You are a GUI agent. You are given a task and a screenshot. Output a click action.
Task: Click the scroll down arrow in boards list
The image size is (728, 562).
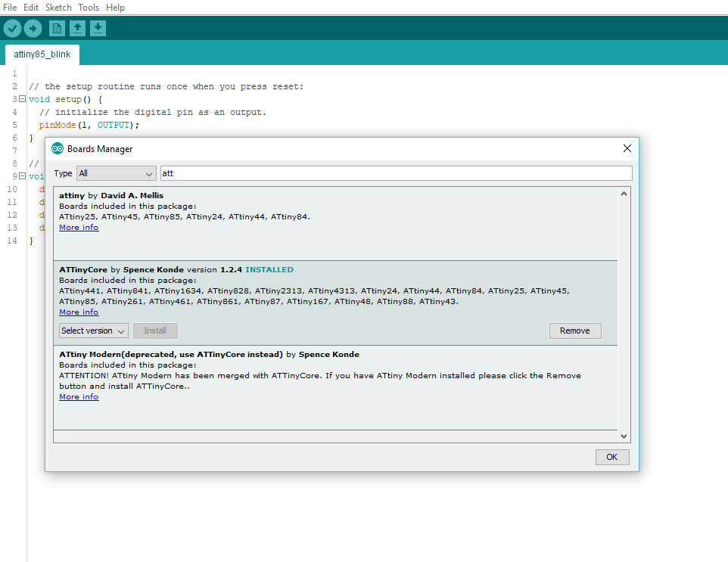pyautogui.click(x=624, y=436)
